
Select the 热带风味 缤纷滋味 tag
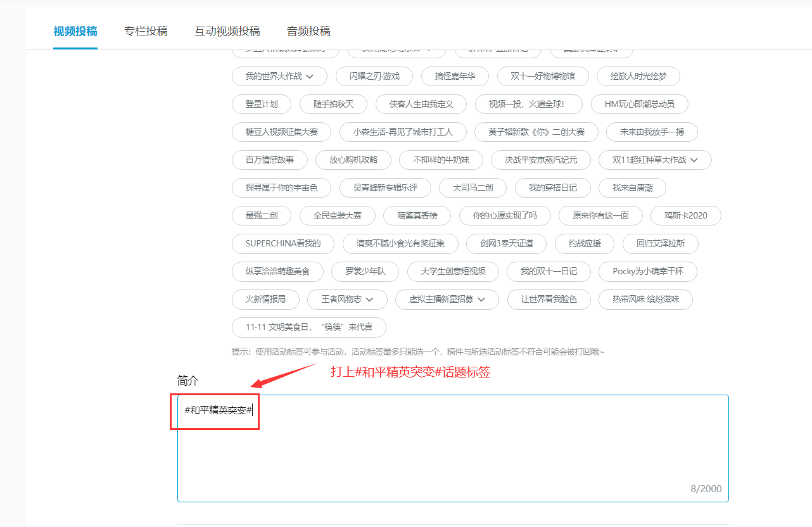[645, 299]
